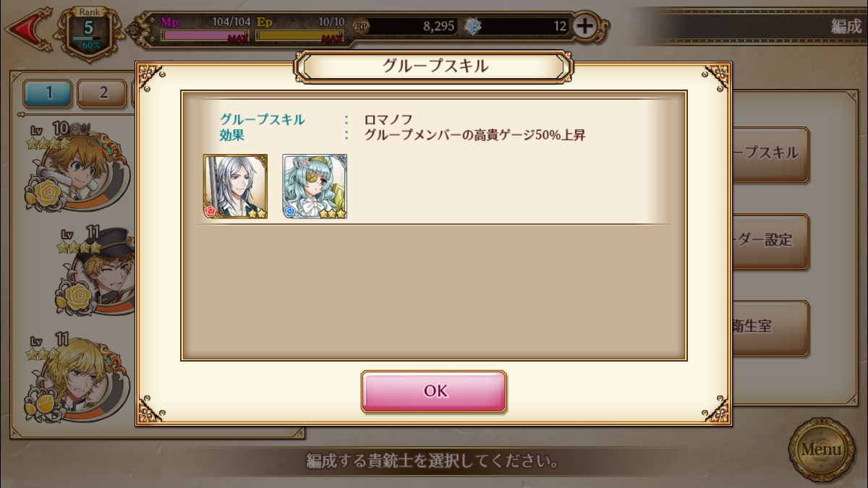The width and height of the screenshot is (868, 488).
Task: Open the リーダー設定 button
Action: coord(770,241)
